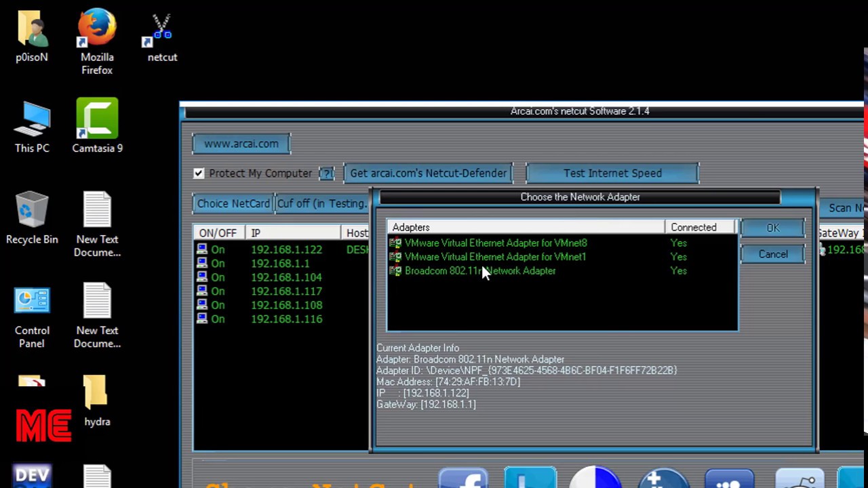Click Yes status for VMnet1 adapter
Viewport: 868px width, 488px height.
[x=678, y=257]
